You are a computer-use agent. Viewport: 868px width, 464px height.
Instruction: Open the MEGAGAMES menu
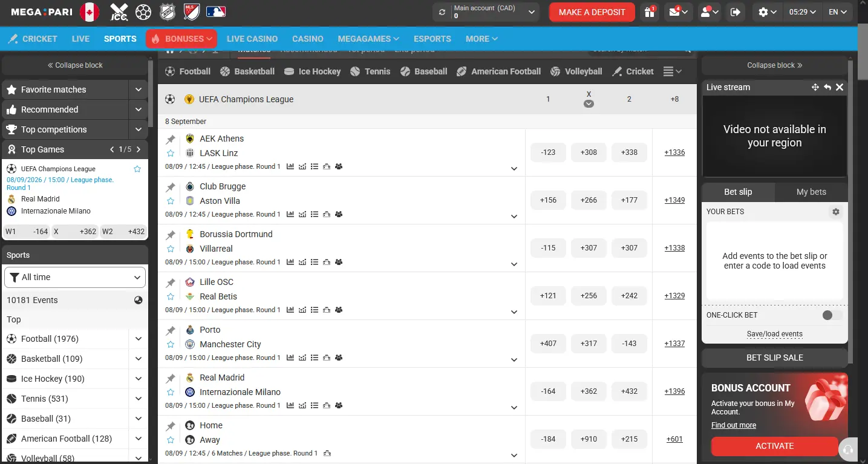click(x=368, y=39)
